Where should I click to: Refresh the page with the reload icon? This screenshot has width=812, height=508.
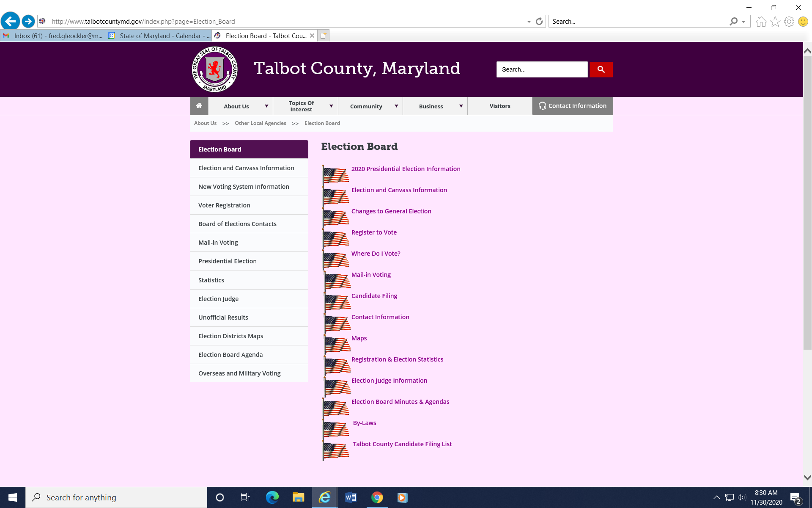point(539,22)
